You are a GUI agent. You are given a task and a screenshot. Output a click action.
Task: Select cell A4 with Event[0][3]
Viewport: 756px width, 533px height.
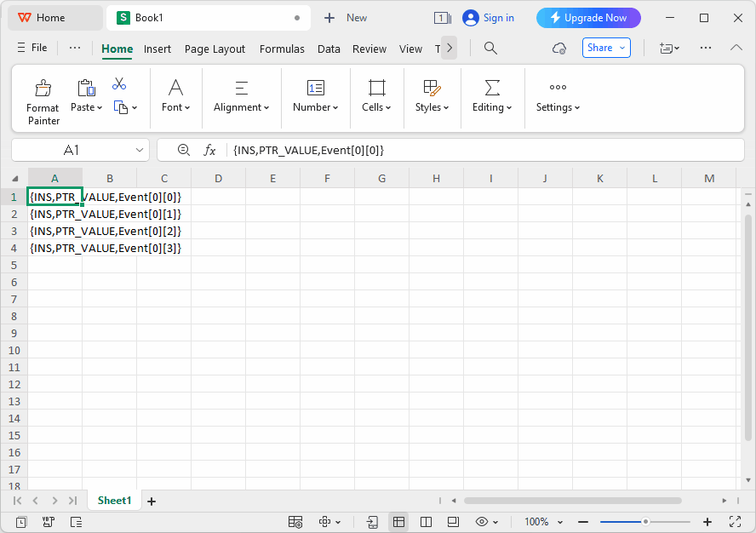[55, 248]
